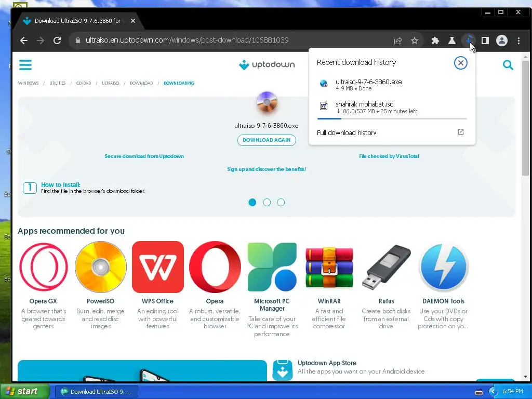Close the Download UltraISO browser tab
This screenshot has width=532, height=399.
(x=133, y=21)
